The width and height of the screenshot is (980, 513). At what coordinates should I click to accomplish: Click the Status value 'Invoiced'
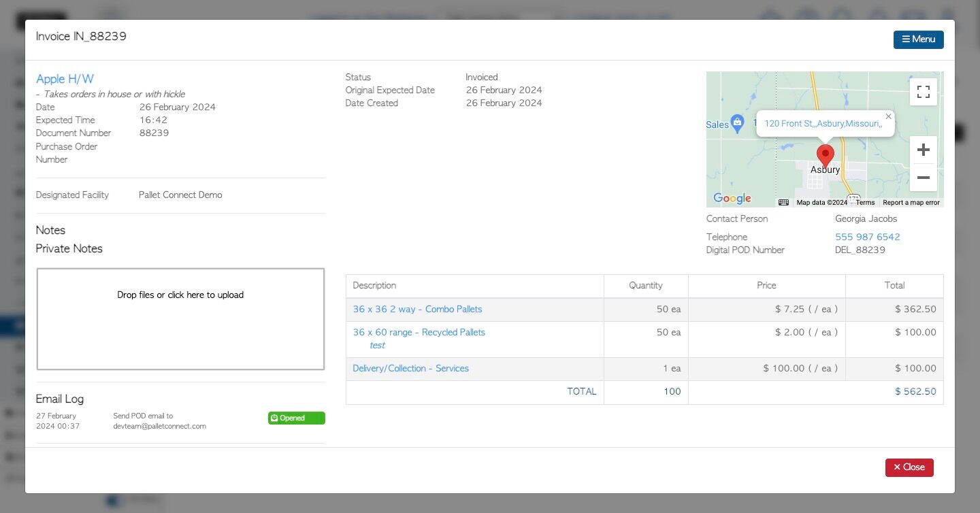pyautogui.click(x=482, y=78)
